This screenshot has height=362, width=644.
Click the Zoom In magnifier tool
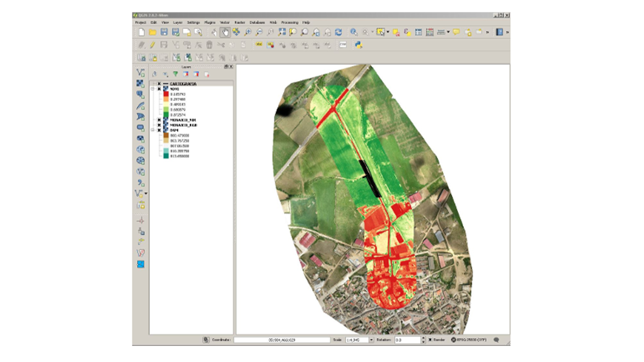coord(248,32)
